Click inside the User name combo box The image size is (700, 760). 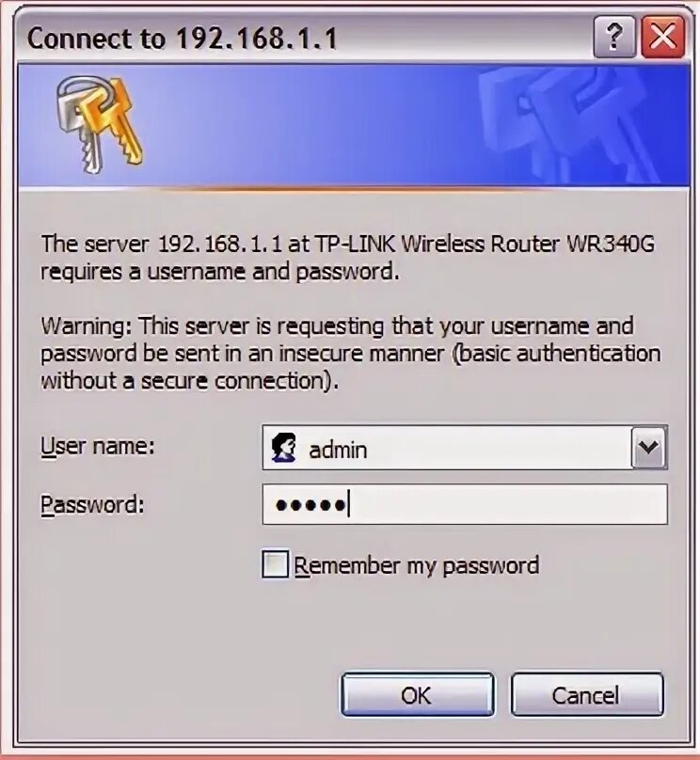(465, 447)
